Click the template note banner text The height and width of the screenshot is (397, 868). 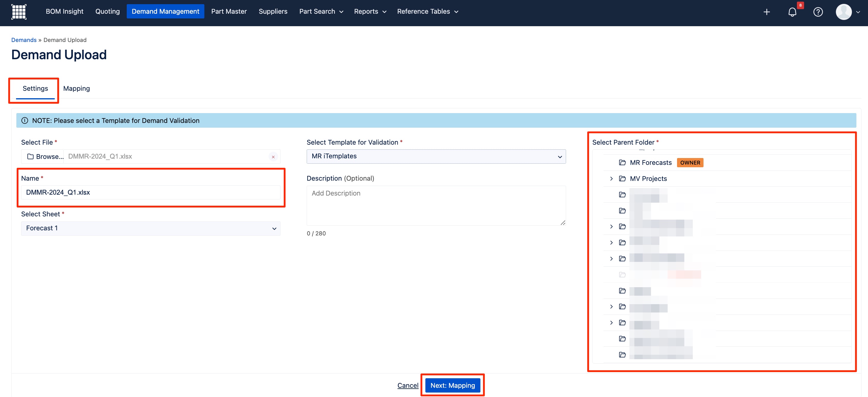tap(116, 121)
